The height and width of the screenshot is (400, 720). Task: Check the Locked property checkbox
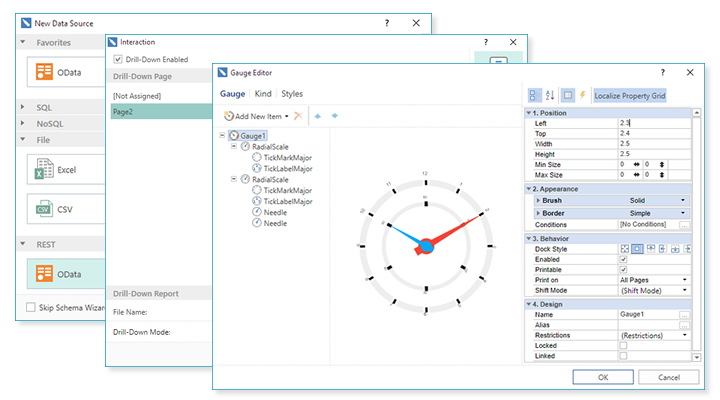tap(624, 345)
